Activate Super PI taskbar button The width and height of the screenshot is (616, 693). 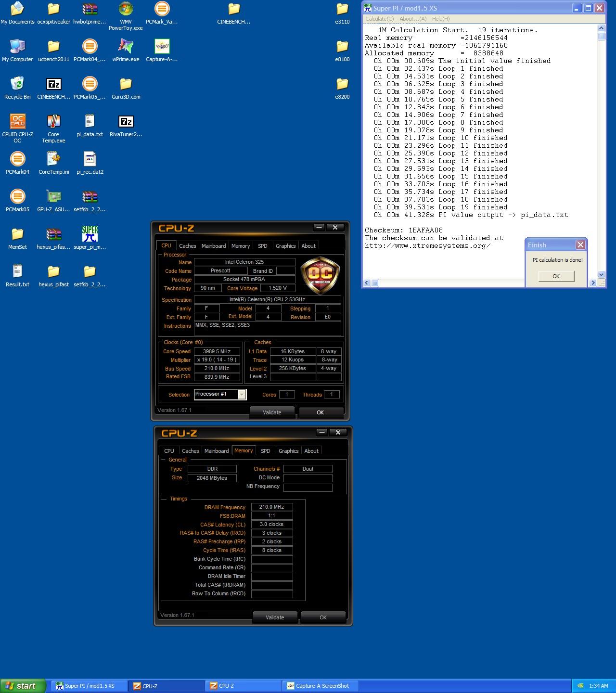90,686
